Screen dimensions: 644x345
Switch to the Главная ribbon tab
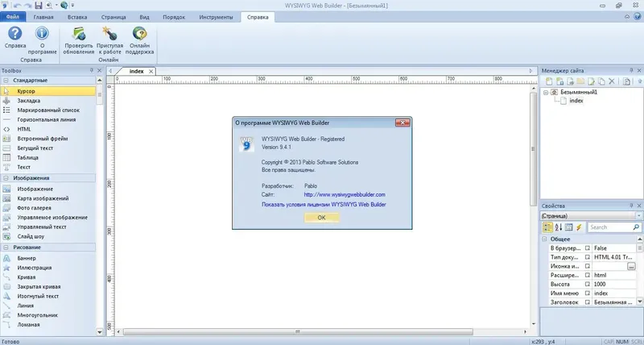(x=43, y=17)
